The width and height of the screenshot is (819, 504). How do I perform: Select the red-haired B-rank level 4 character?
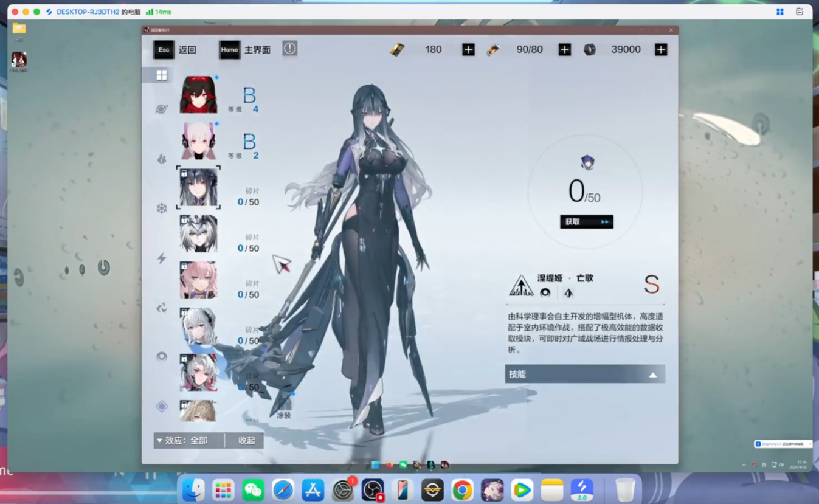pos(198,95)
